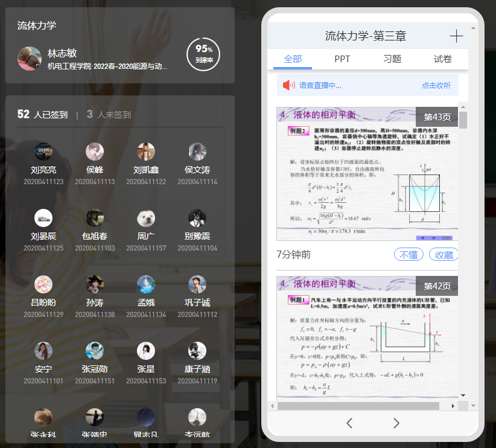The height and width of the screenshot is (448, 496).
Task: Open teacher 林志敏's avatar
Action: (x=30, y=59)
